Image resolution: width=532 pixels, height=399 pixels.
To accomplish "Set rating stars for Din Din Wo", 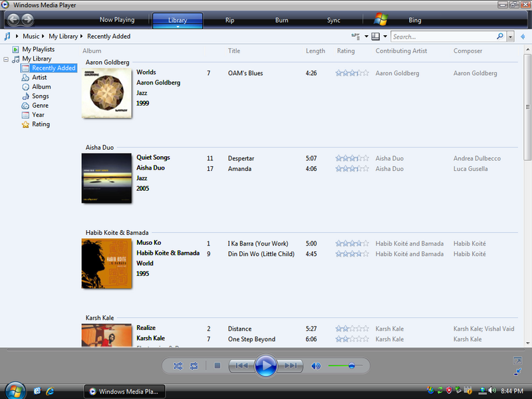I will coord(352,254).
